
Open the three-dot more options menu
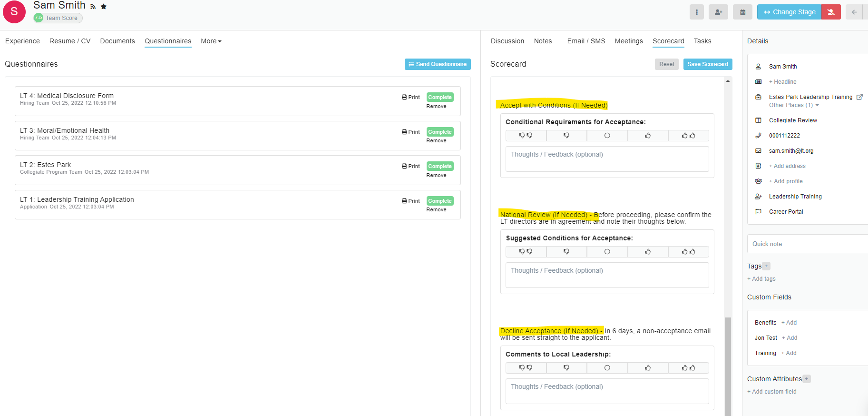(x=696, y=12)
